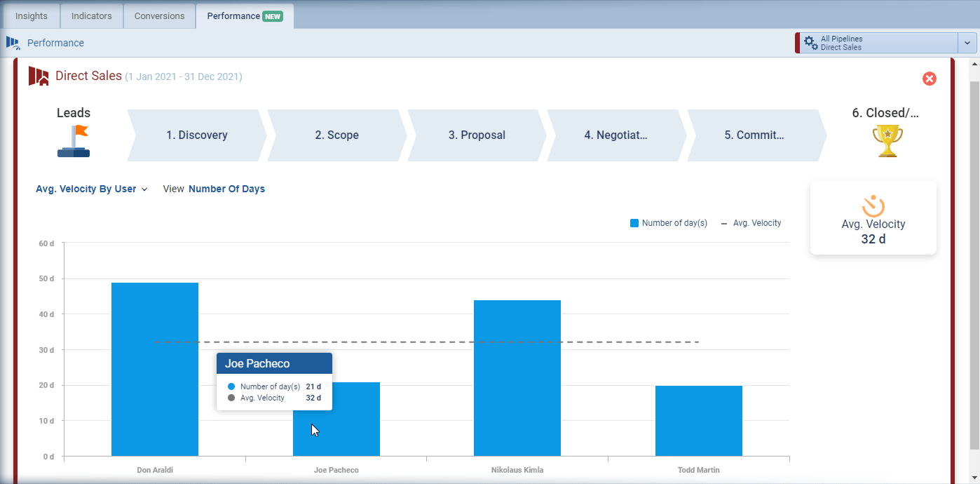Click the Closed/Won trophy icon
This screenshot has height=484, width=980.
coord(887,141)
